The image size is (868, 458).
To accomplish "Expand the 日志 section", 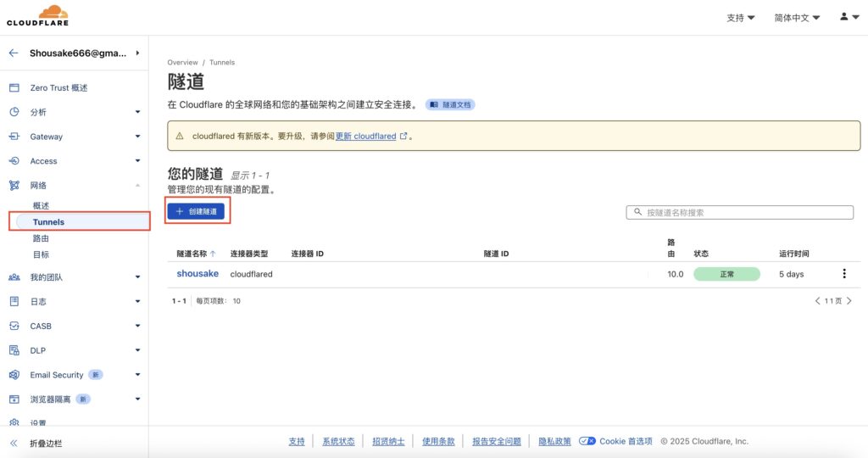I will 137,301.
